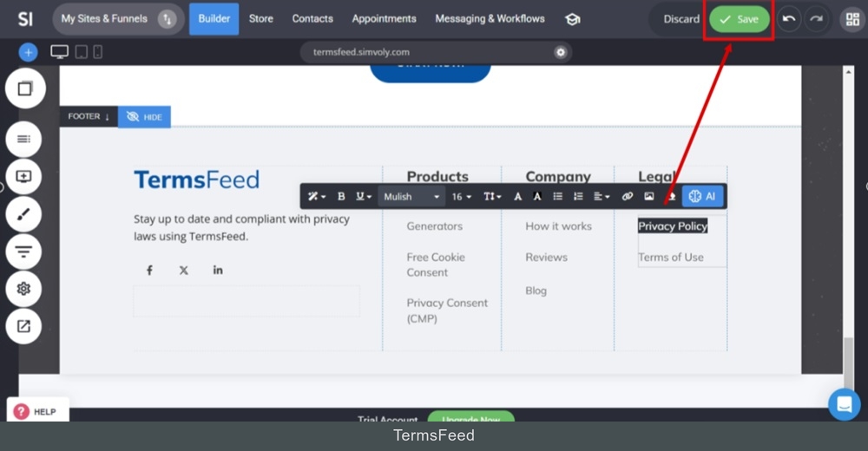Click the Generators footer link
The width and height of the screenshot is (868, 451).
435,225
